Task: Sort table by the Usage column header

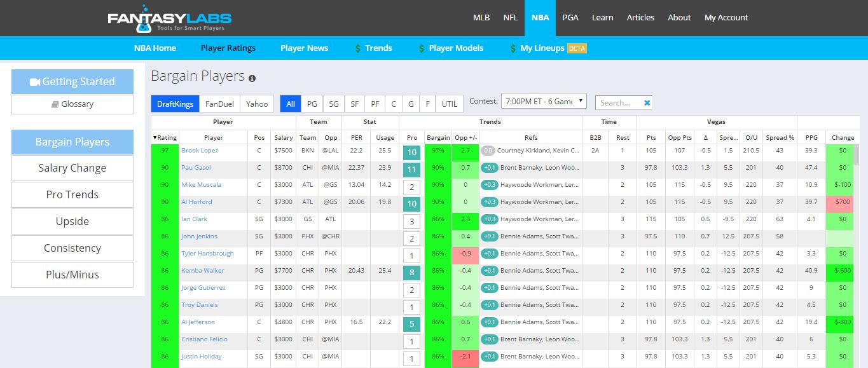Action: (385, 137)
